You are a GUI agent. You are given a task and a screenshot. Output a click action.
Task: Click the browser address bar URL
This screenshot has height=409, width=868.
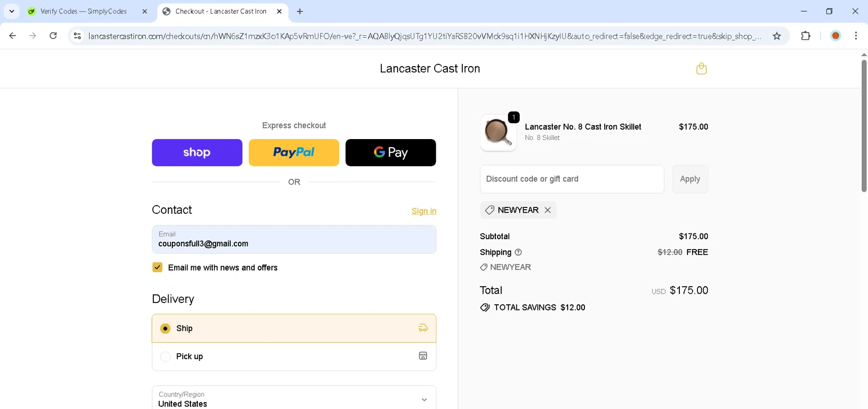(x=425, y=36)
